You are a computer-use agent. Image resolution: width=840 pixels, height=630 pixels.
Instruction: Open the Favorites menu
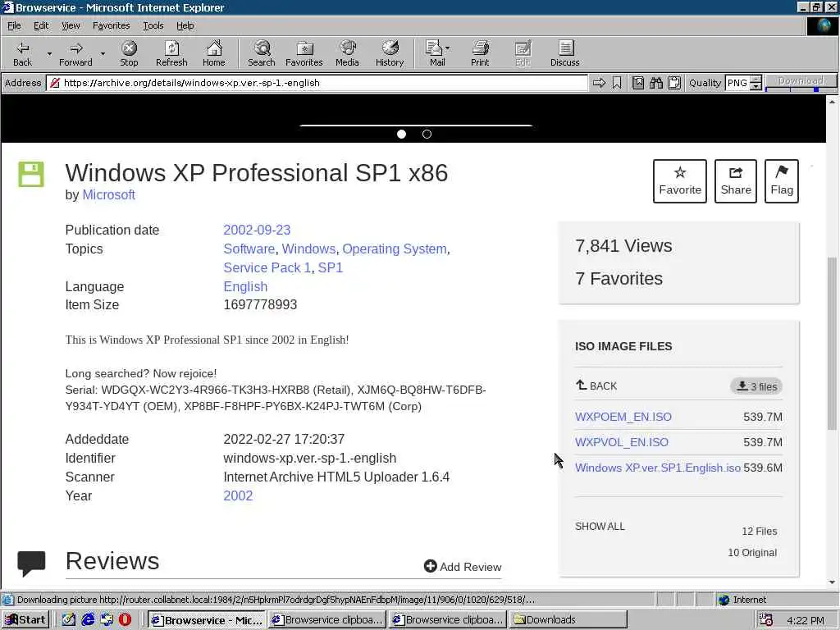click(x=111, y=25)
